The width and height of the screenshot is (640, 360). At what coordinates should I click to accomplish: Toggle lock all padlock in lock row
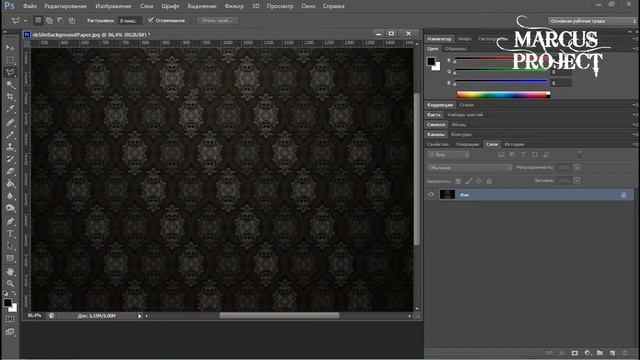pyautogui.click(x=489, y=181)
